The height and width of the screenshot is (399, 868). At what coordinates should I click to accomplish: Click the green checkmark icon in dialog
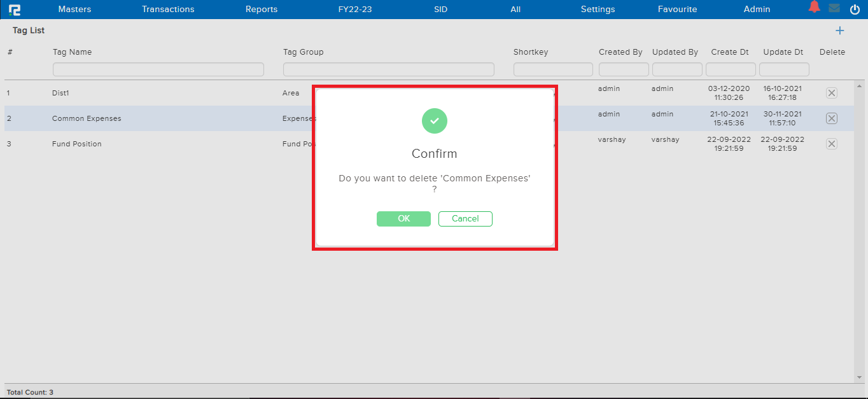(x=435, y=121)
